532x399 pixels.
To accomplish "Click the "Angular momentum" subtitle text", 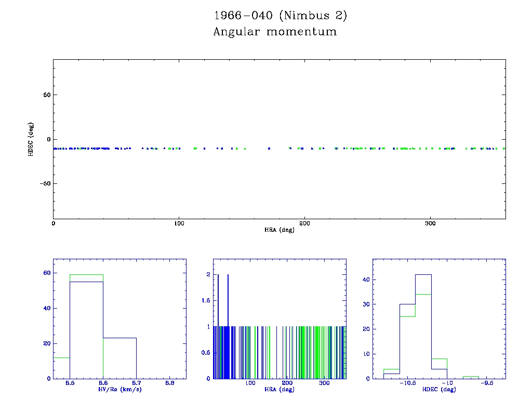I will pyautogui.click(x=275, y=32).
